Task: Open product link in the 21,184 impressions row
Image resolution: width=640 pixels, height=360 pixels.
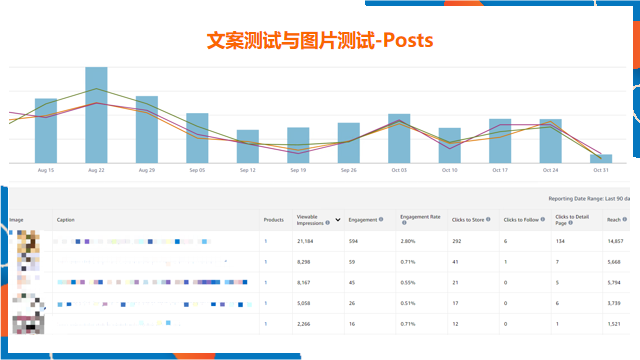Action: click(266, 241)
